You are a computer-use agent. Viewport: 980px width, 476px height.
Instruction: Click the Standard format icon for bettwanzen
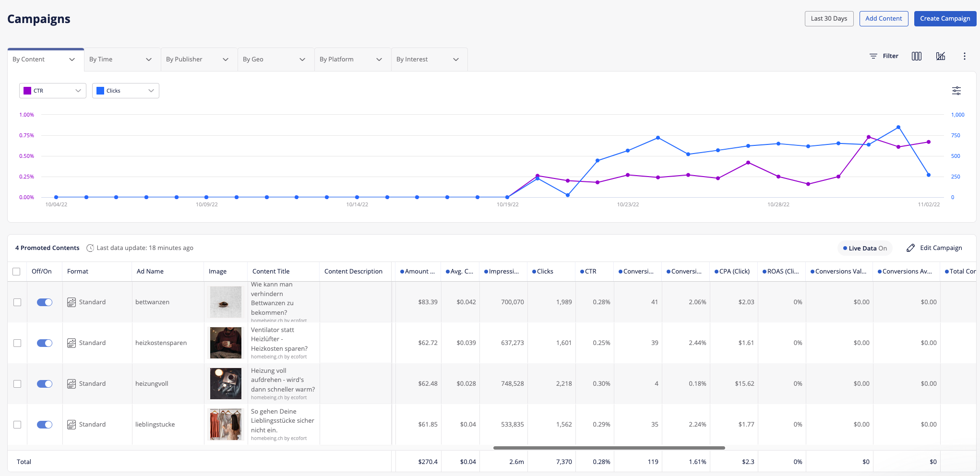coord(72,302)
